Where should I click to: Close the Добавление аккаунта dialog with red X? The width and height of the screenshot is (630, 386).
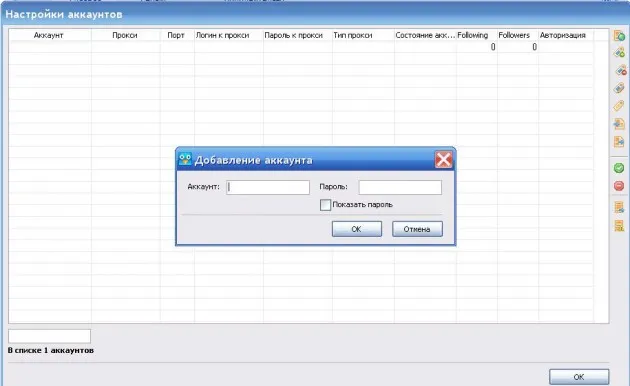tap(444, 160)
